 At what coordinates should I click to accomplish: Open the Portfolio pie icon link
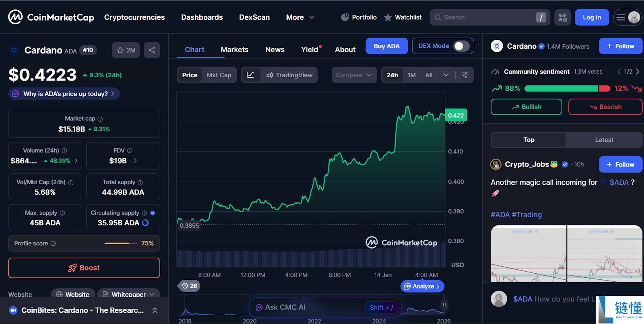tap(359, 17)
